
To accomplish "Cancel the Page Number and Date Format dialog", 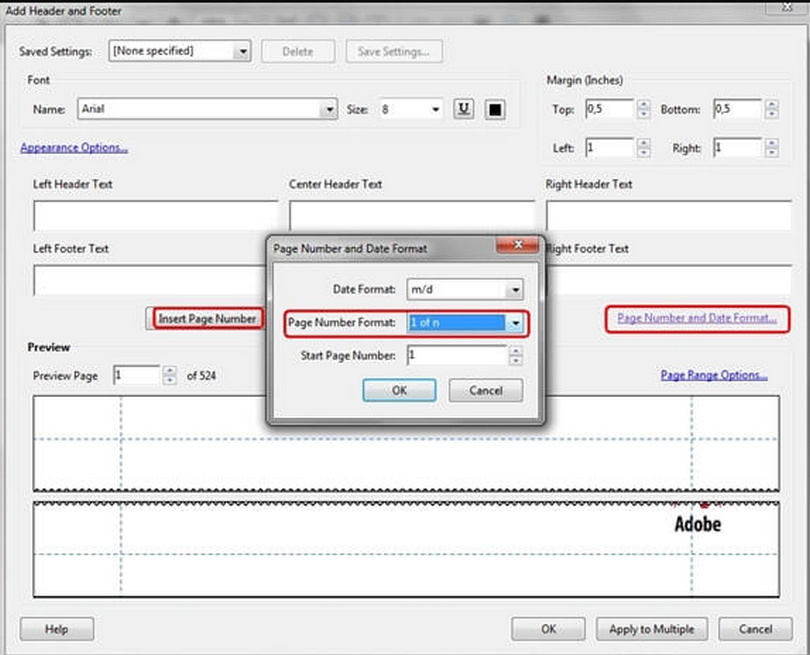I will click(x=485, y=390).
